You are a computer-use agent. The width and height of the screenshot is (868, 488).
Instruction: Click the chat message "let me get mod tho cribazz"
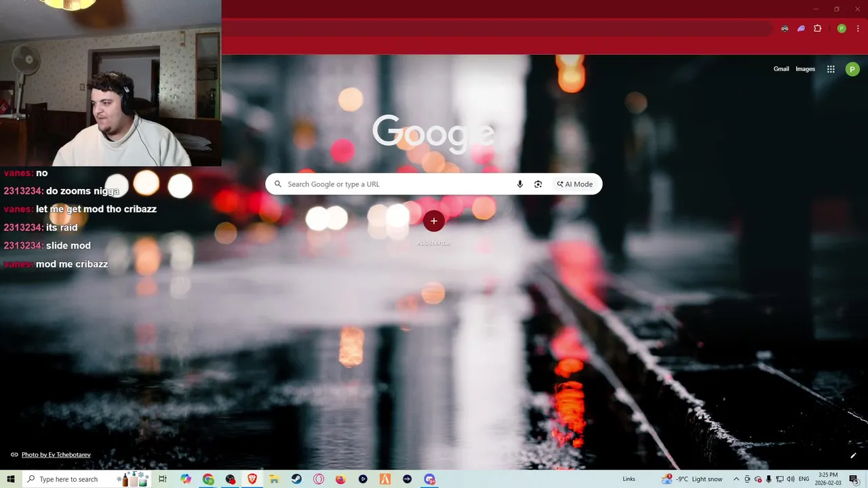coord(96,209)
